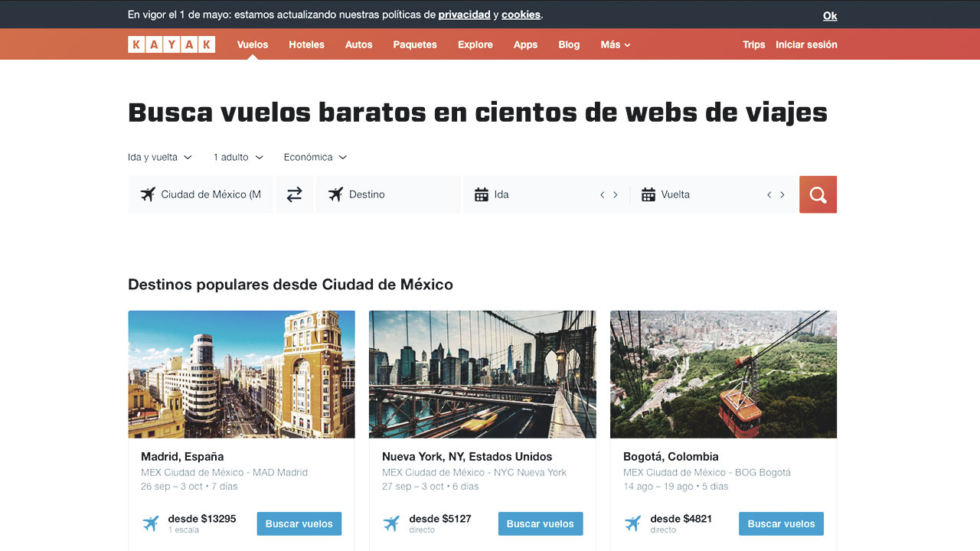Click the plane icon in the Destino field
The height and width of the screenshot is (551, 980).
(335, 194)
